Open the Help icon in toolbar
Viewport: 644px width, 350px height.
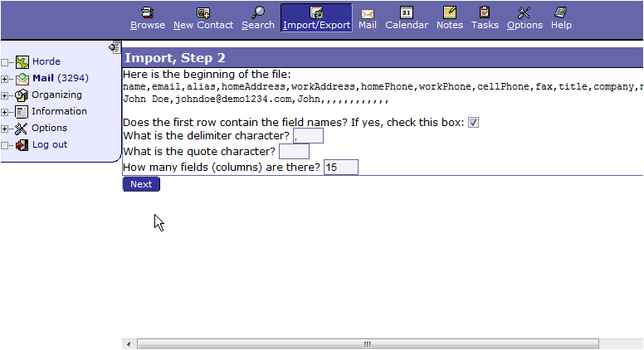(561, 12)
